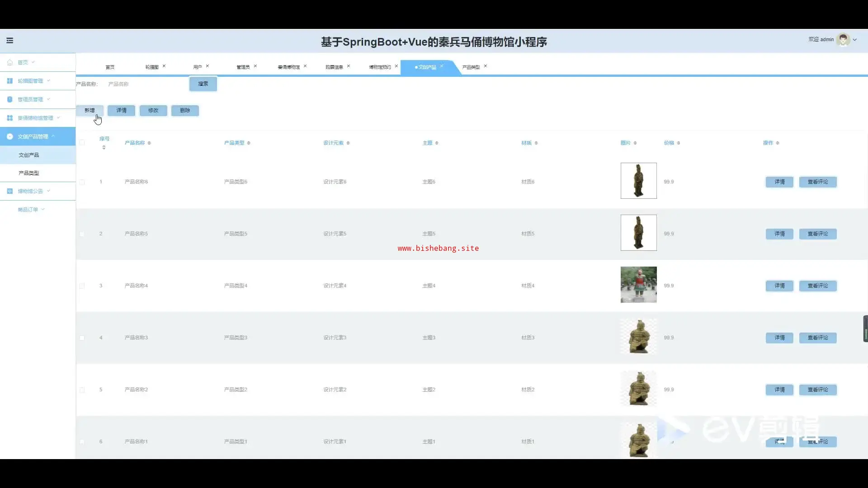The image size is (868, 488).
Task: Open 产品类型 submenu item in sidebar
Action: click(29, 173)
